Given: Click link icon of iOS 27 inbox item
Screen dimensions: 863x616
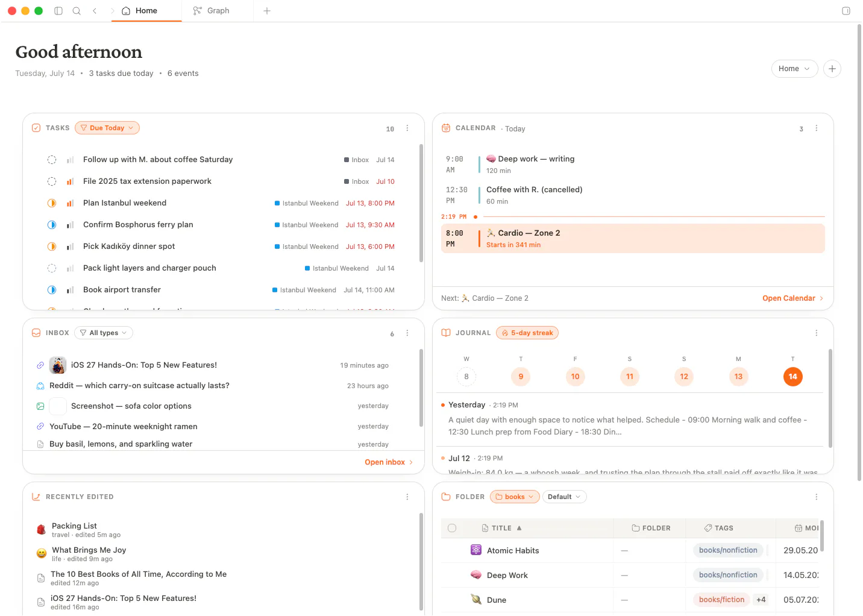Looking at the screenshot, I should (x=40, y=365).
